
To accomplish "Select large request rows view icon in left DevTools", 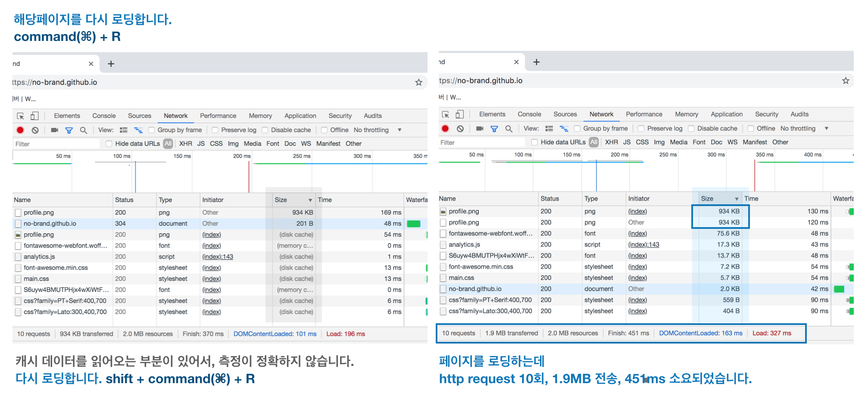I will pyautogui.click(x=124, y=130).
